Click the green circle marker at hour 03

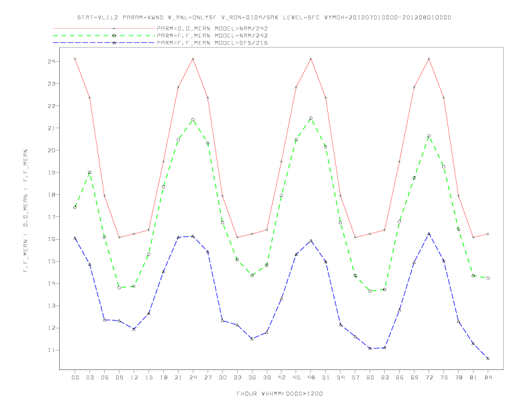click(x=89, y=173)
